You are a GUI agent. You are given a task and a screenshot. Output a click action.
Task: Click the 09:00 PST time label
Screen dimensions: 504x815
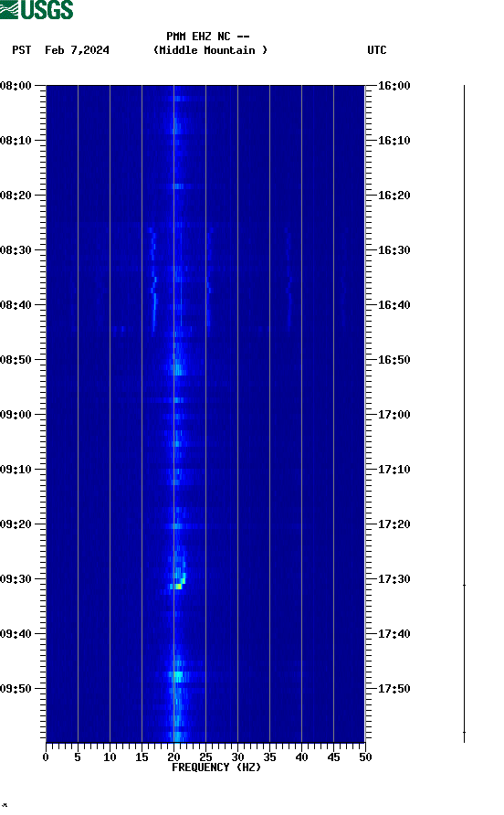coord(16,415)
